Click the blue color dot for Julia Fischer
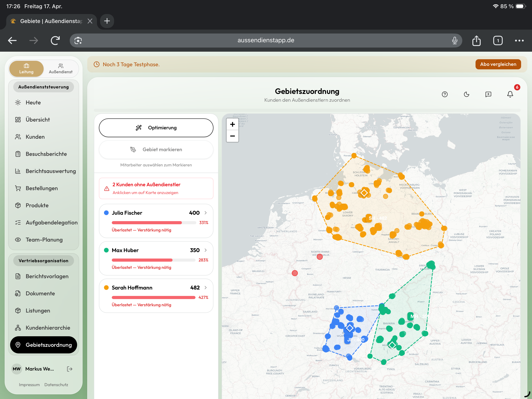This screenshot has width=532, height=399. [106, 213]
